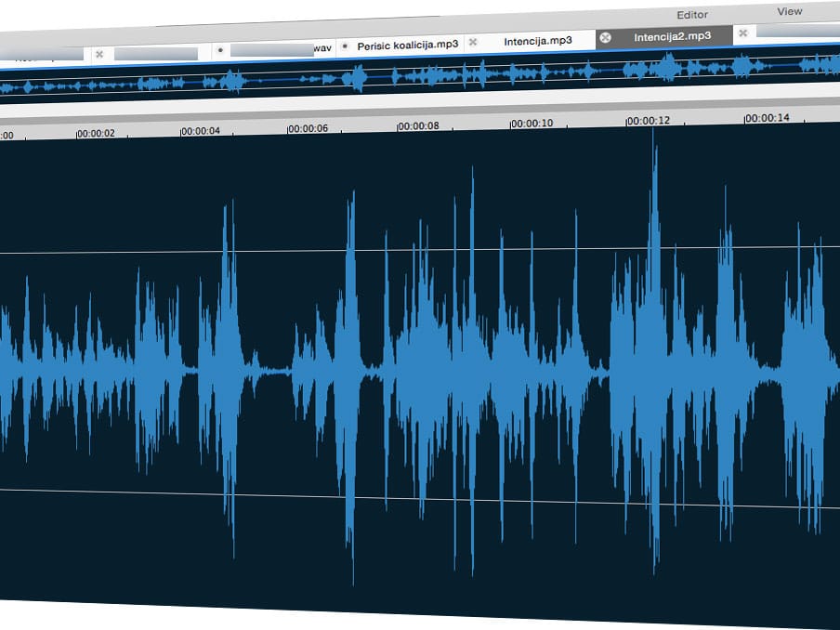The image size is (840, 630).
Task: Open the tab ending in wav
Action: click(279, 48)
